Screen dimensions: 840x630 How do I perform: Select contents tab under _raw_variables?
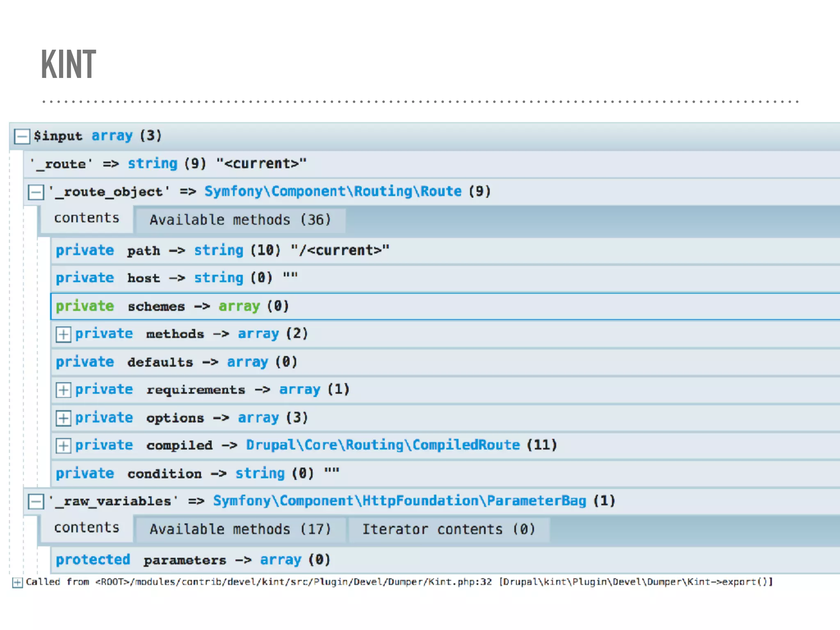coord(87,528)
